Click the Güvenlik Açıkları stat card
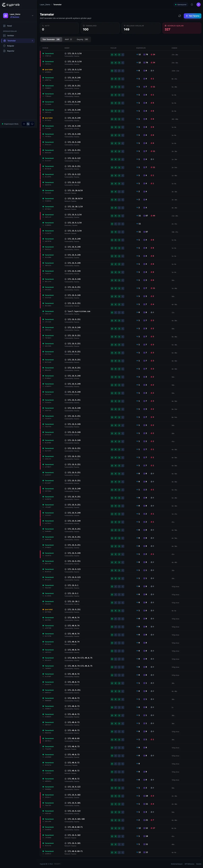The height and width of the screenshot is (868, 203). 182,28
